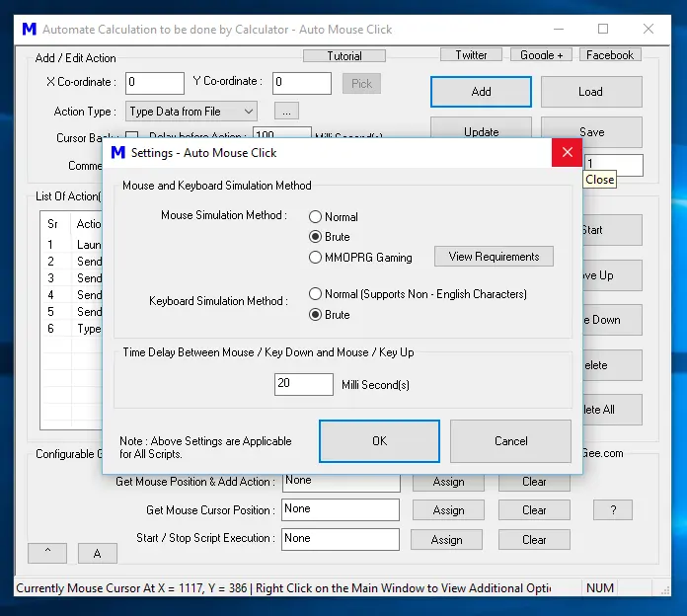The width and height of the screenshot is (687, 616).
Task: Close the Settings dialog with red X
Action: click(x=567, y=153)
